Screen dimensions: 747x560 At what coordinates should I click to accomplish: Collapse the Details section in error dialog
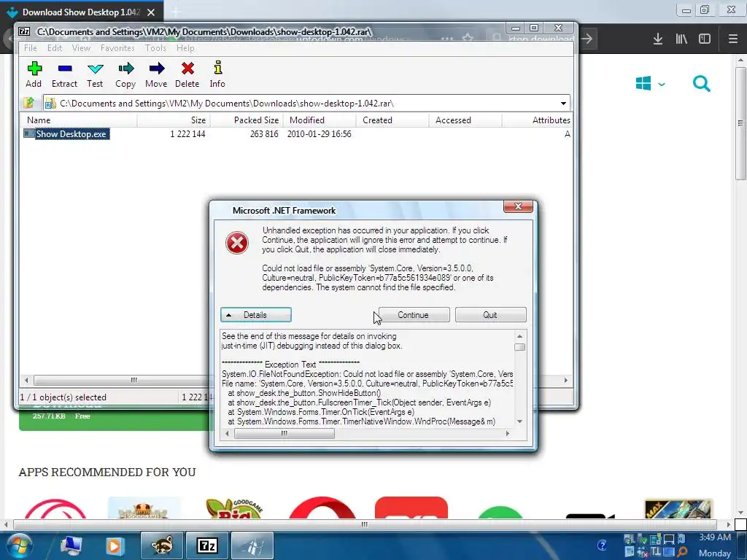tap(256, 315)
